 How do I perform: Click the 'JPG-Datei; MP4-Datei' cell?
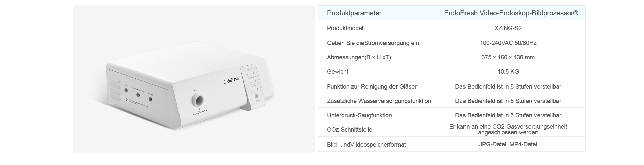(508, 144)
